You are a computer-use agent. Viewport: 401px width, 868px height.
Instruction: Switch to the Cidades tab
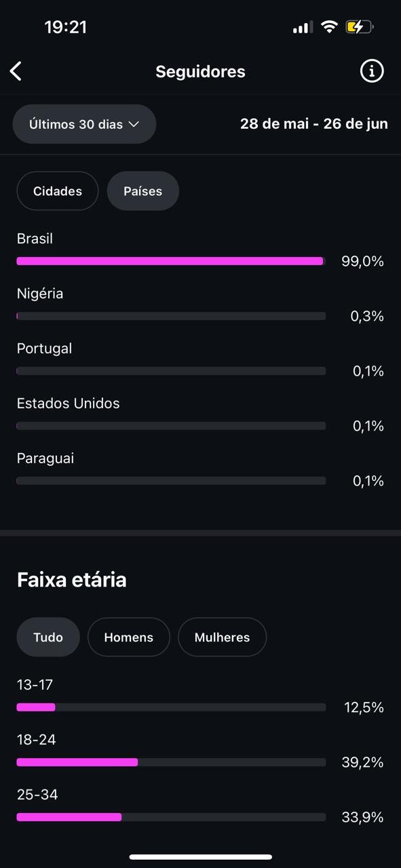point(58,191)
